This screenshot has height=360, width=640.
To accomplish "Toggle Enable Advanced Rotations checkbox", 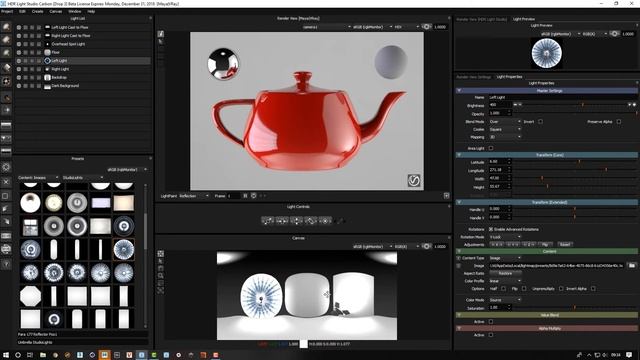I will coord(491,229).
